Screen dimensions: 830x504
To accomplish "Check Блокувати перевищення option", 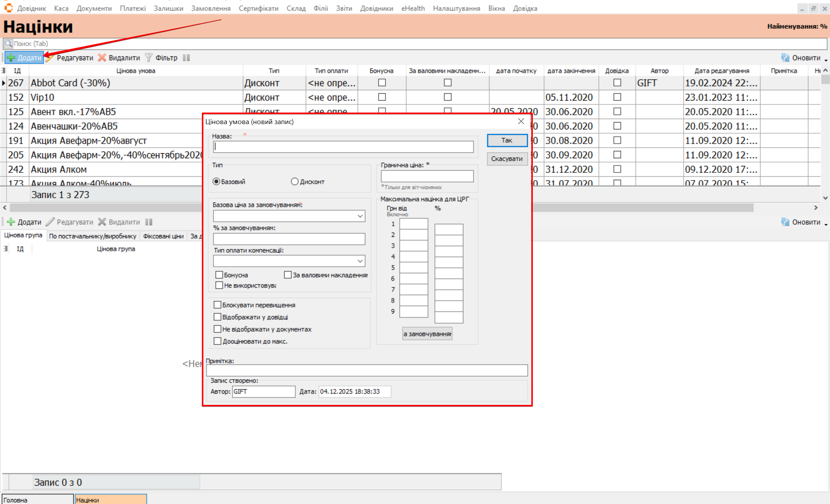I will [x=218, y=305].
